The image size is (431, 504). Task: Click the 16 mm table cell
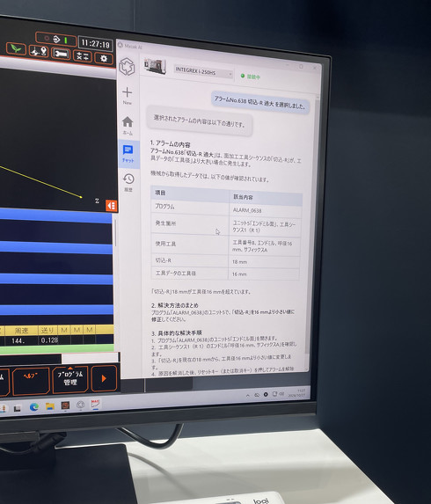(x=239, y=274)
